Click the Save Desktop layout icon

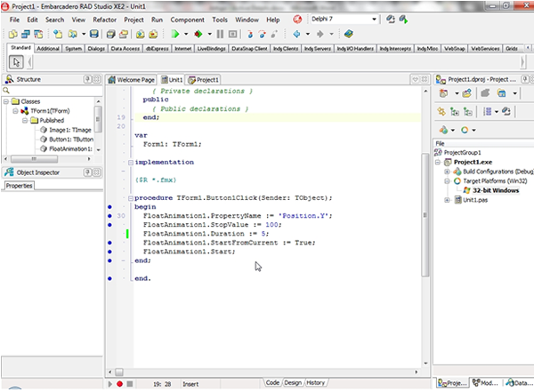pos(391,20)
